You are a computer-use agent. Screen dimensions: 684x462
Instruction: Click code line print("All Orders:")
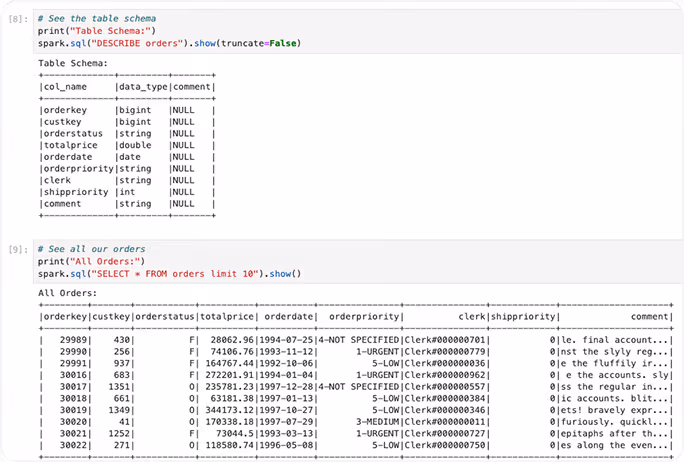tap(91, 261)
